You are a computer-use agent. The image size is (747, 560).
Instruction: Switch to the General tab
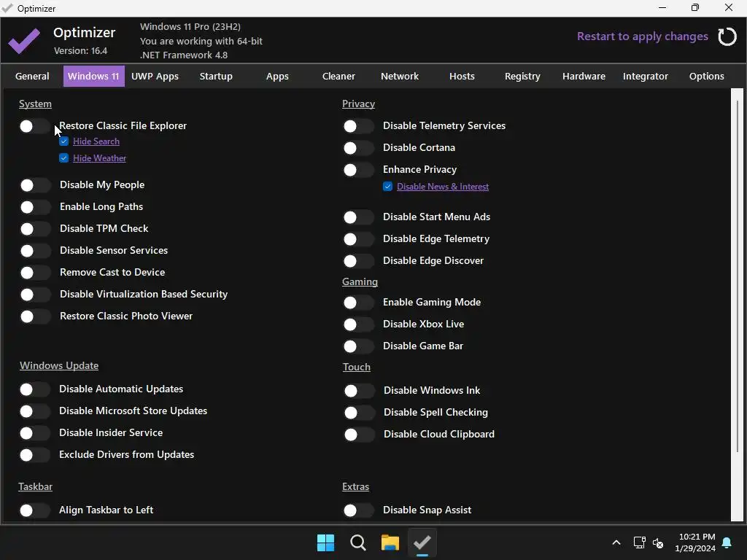(x=32, y=76)
